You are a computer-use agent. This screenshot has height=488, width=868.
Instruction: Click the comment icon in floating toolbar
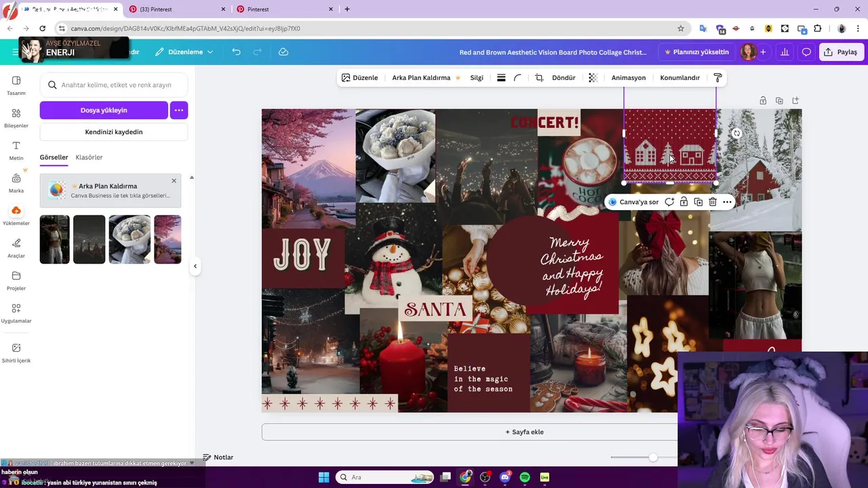pos(669,202)
